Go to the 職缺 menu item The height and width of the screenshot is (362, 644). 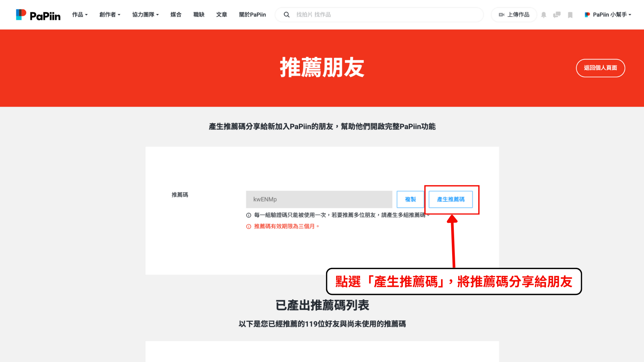pyautogui.click(x=199, y=15)
